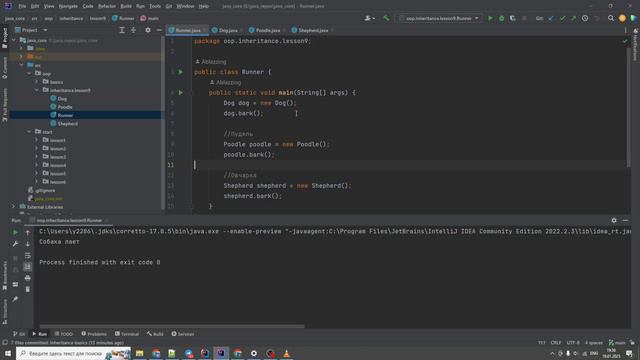
Task: Pin the Run tab
Action: tap(15, 299)
